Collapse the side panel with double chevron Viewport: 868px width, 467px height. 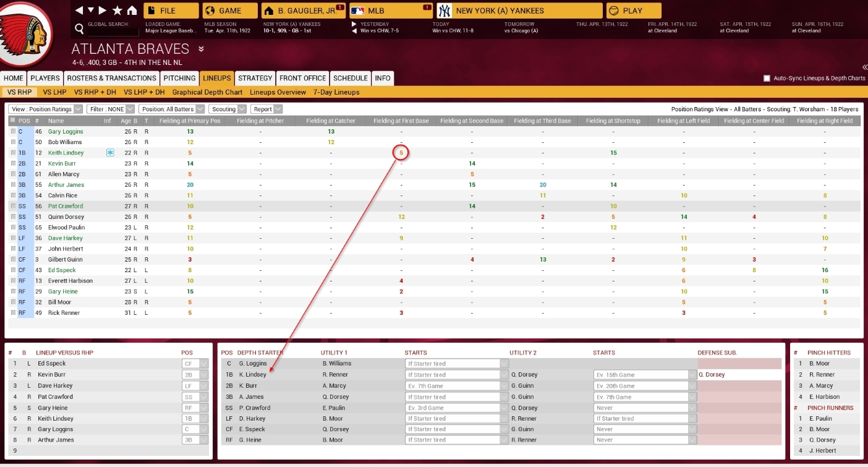(x=864, y=67)
